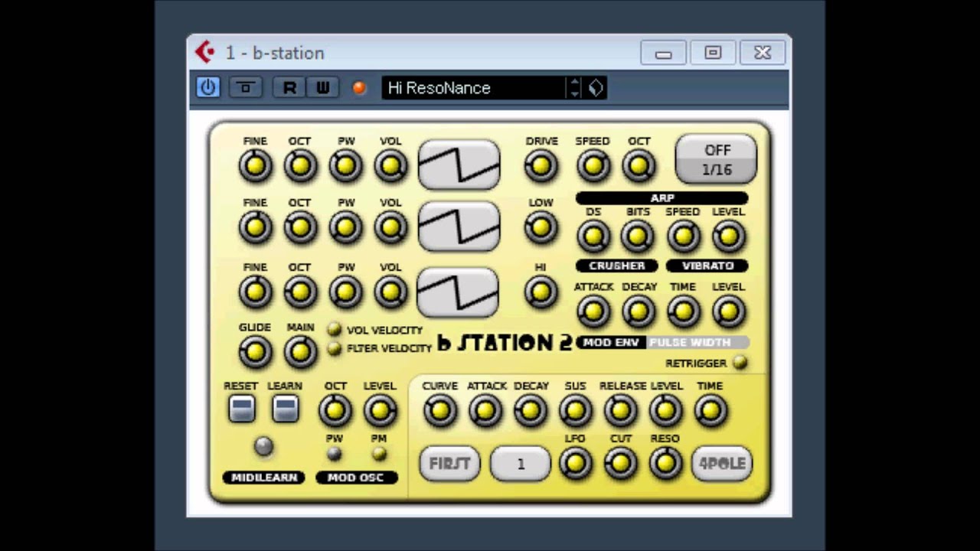The image size is (980, 551).
Task: Click the crusher BITS knob
Action: [637, 236]
